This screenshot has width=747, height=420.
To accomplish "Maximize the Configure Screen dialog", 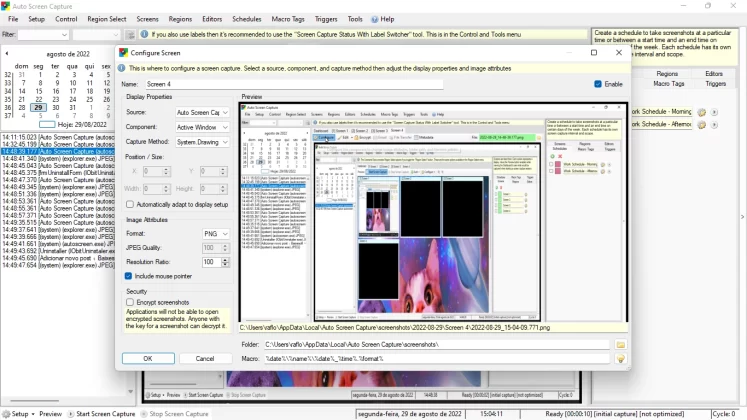I will point(594,52).
